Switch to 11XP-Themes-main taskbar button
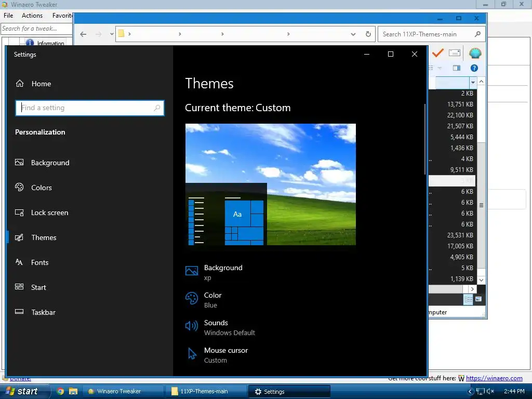The height and width of the screenshot is (399, 532). pos(206,392)
